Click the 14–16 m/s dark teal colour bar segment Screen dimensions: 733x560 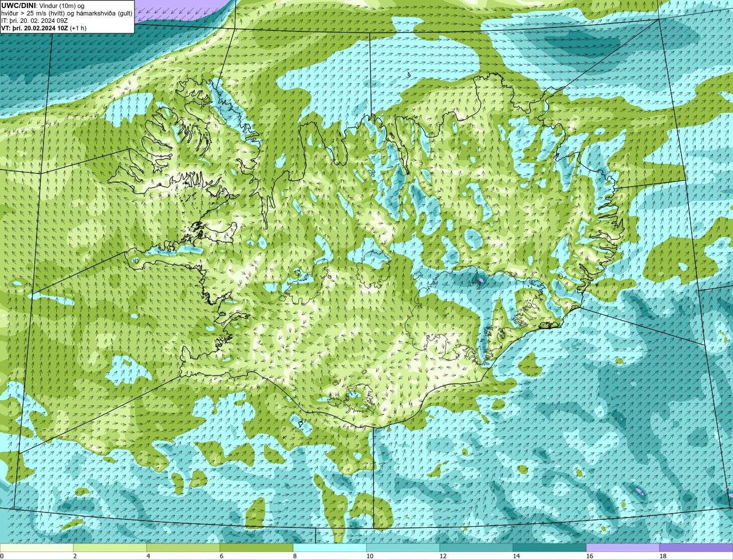pos(550,547)
